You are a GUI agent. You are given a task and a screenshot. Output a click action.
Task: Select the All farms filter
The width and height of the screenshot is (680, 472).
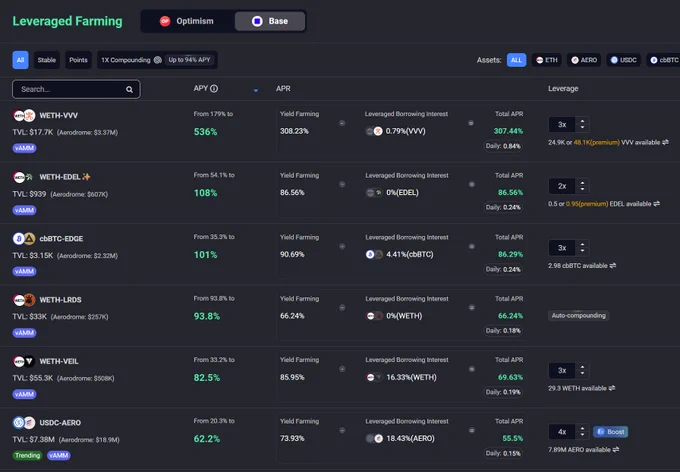pos(20,60)
